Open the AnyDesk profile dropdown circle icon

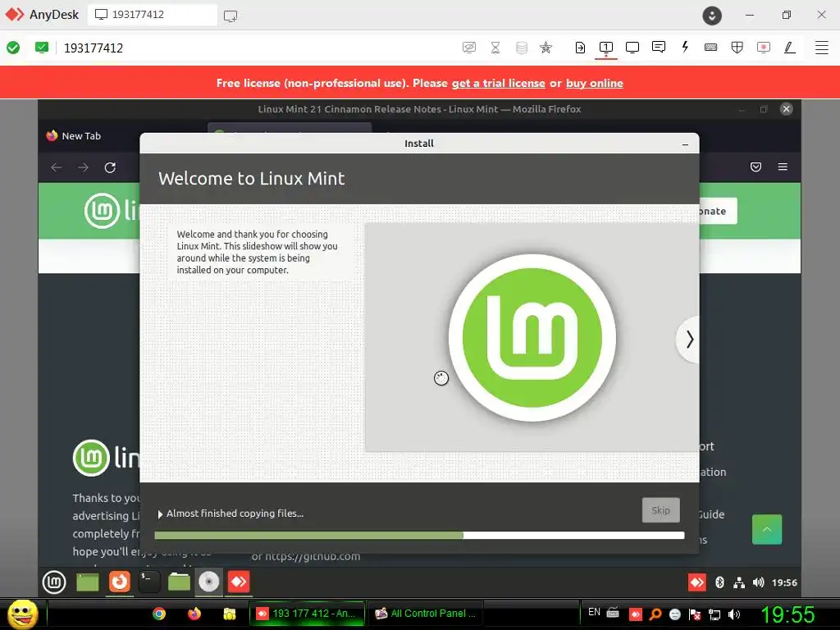pos(712,15)
